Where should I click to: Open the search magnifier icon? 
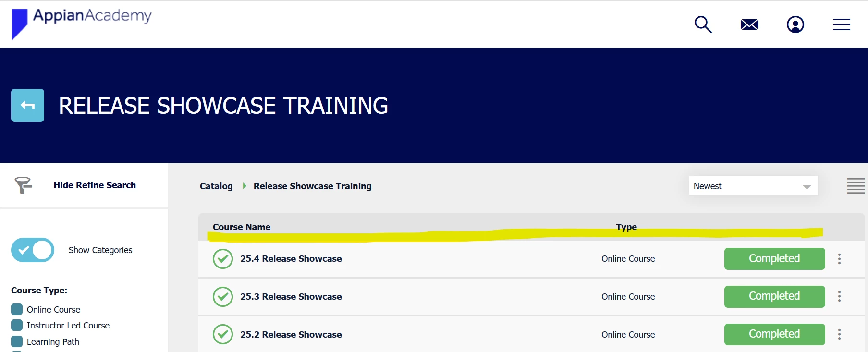tap(703, 24)
